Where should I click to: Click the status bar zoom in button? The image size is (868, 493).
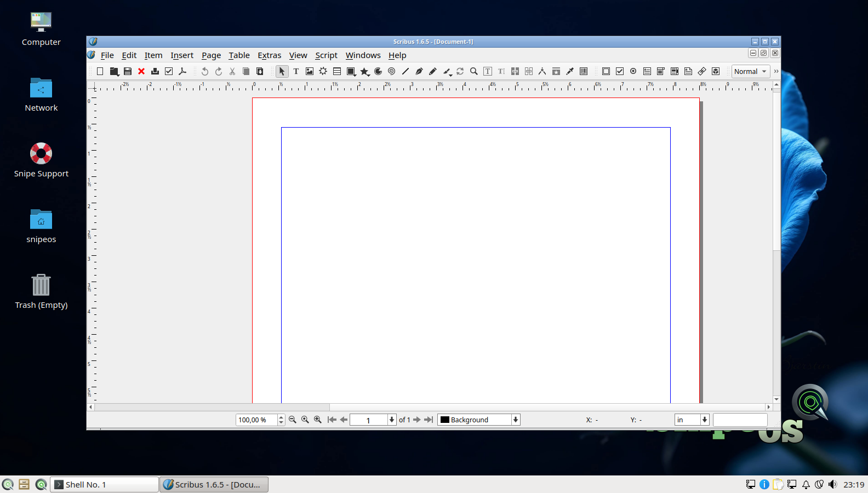318,420
